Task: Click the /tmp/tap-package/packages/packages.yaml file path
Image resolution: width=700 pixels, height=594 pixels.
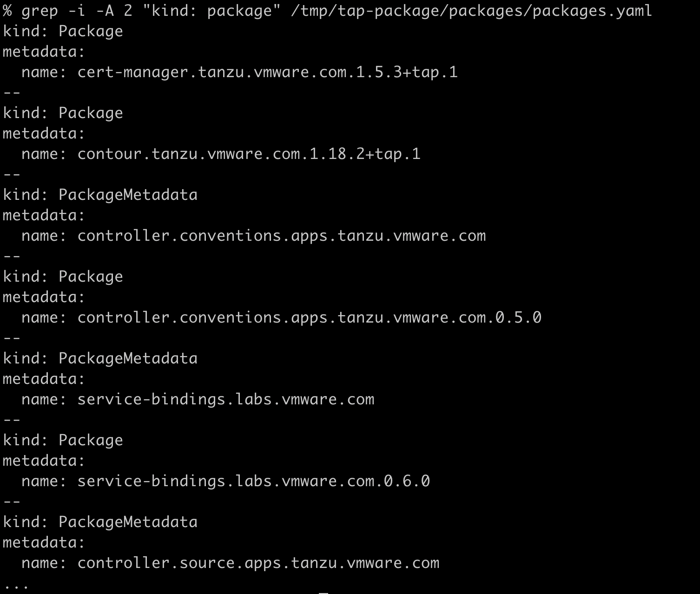Action: click(x=471, y=10)
